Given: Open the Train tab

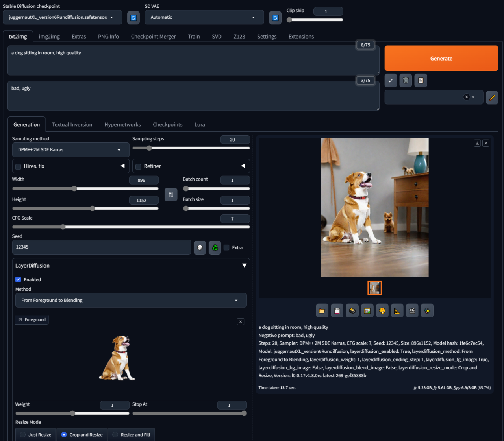Looking at the screenshot, I should 194,37.
